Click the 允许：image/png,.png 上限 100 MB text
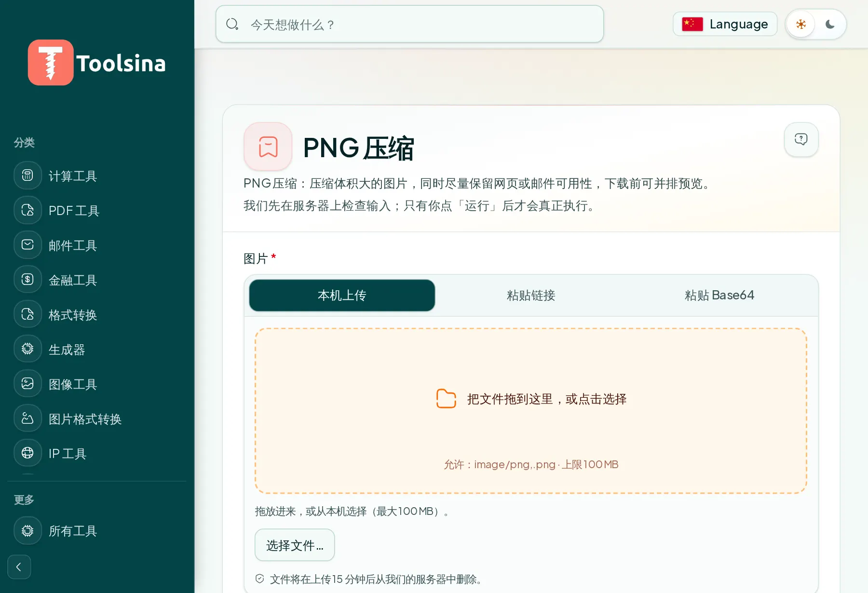The width and height of the screenshot is (868, 593). [531, 464]
